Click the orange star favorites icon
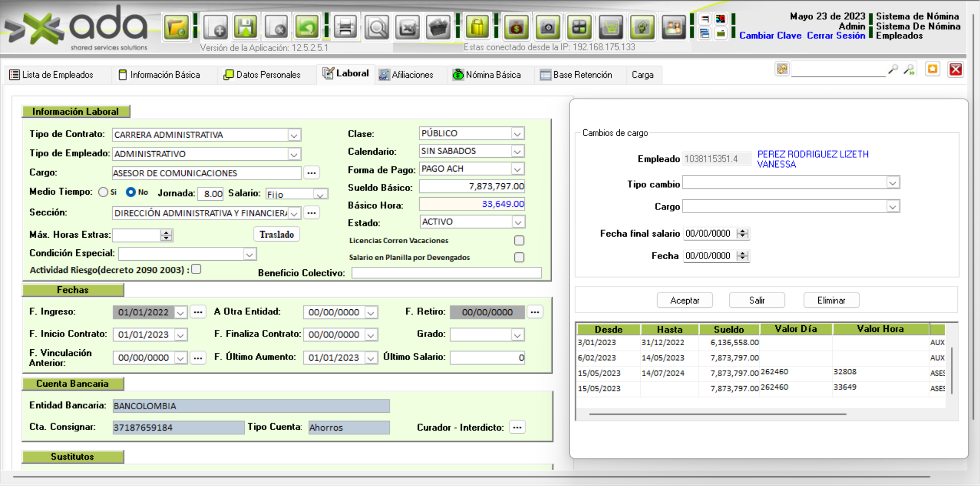This screenshot has height=486, width=980. click(932, 69)
